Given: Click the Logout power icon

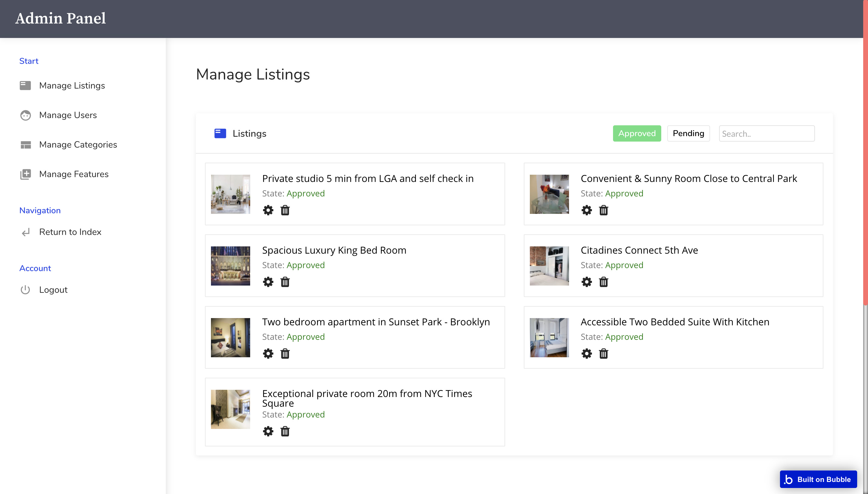Looking at the screenshot, I should click(25, 290).
